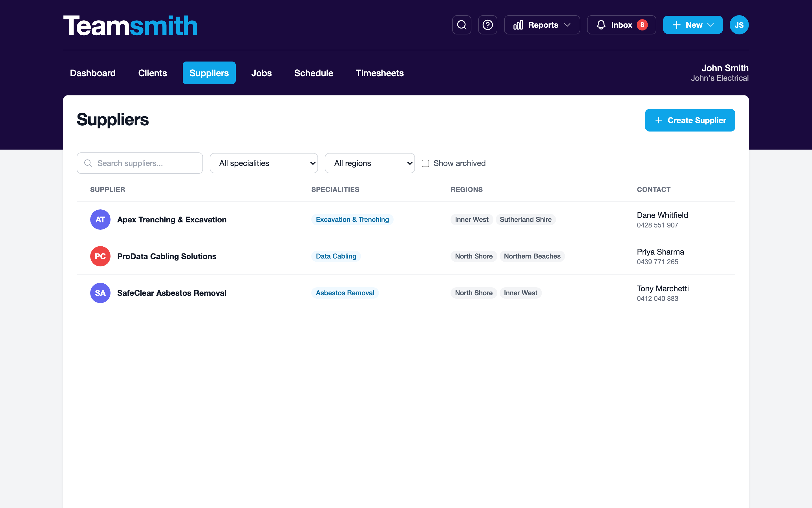Click the red 8 notification badge
Image resolution: width=812 pixels, height=508 pixels.
tap(642, 25)
